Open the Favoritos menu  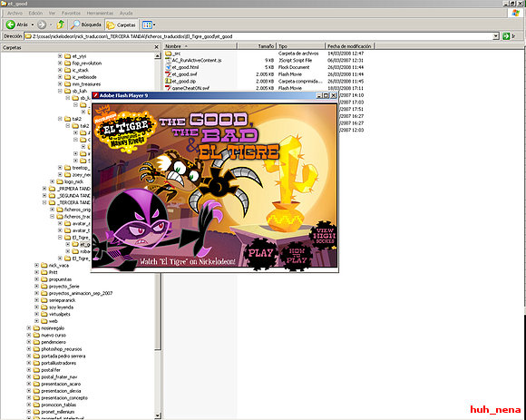click(71, 13)
